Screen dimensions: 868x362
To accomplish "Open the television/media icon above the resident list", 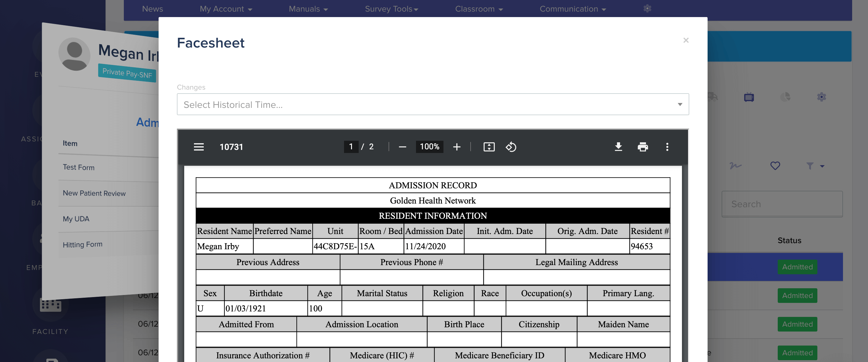I will [x=749, y=97].
